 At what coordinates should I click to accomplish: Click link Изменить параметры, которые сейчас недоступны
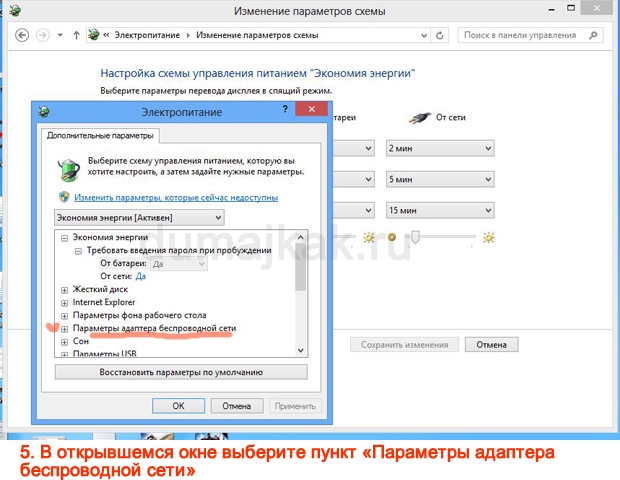(176, 197)
